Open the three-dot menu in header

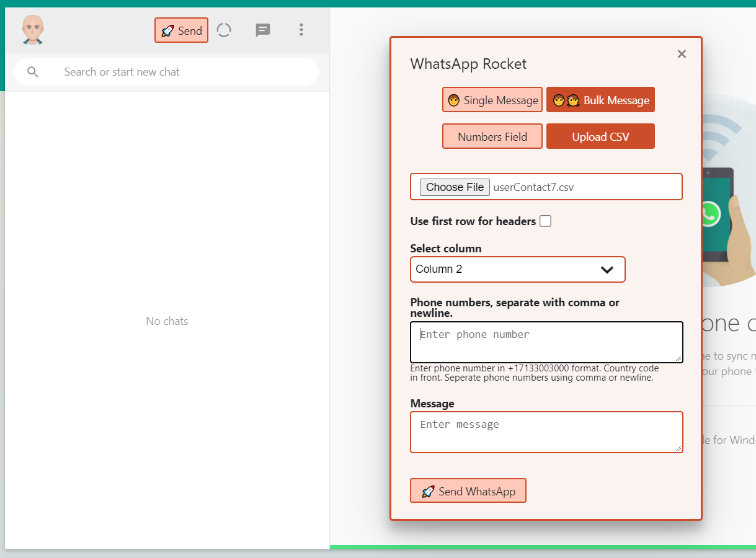301,30
